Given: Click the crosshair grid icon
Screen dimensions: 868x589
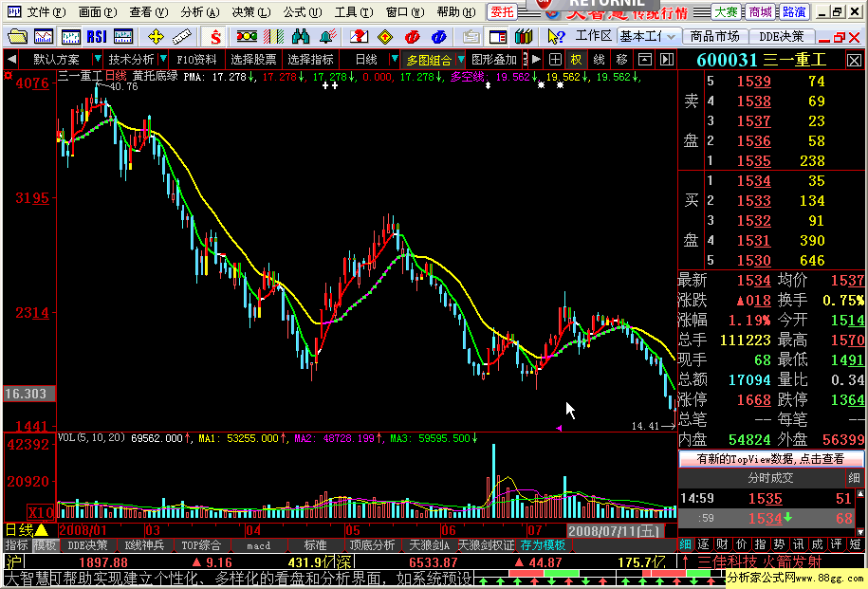Looking at the screenshot, I should 555,59.
